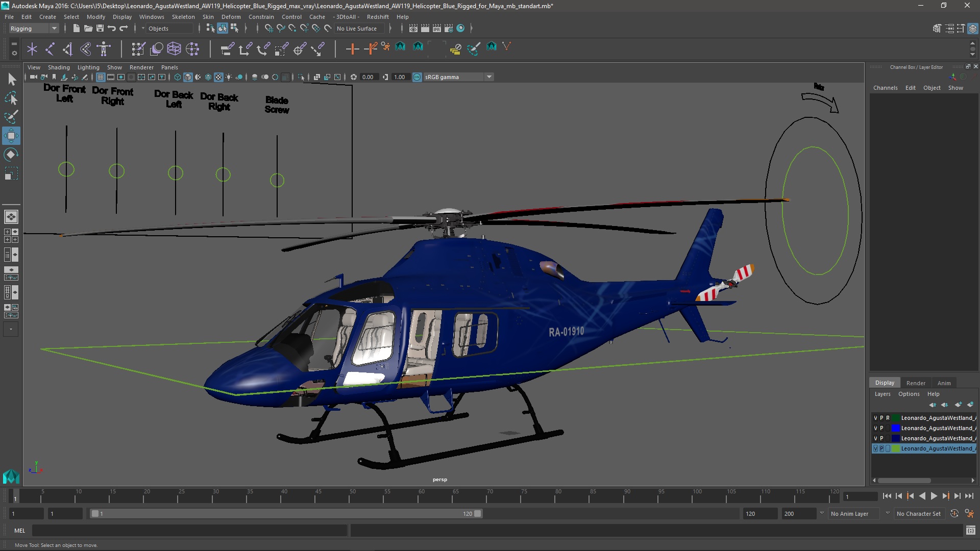Open the viewport Shading menu

pyautogui.click(x=59, y=67)
